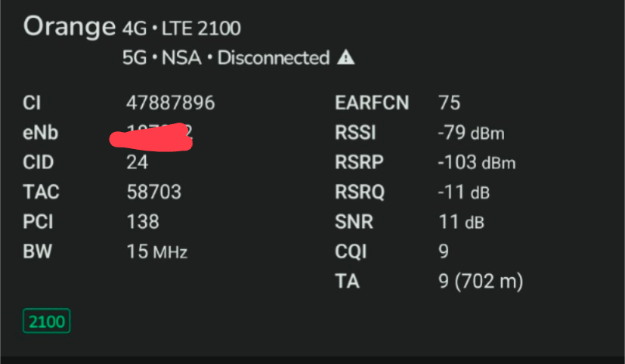
Task: Tap the 5G NSA Disconnected status text
Action: pos(225,57)
